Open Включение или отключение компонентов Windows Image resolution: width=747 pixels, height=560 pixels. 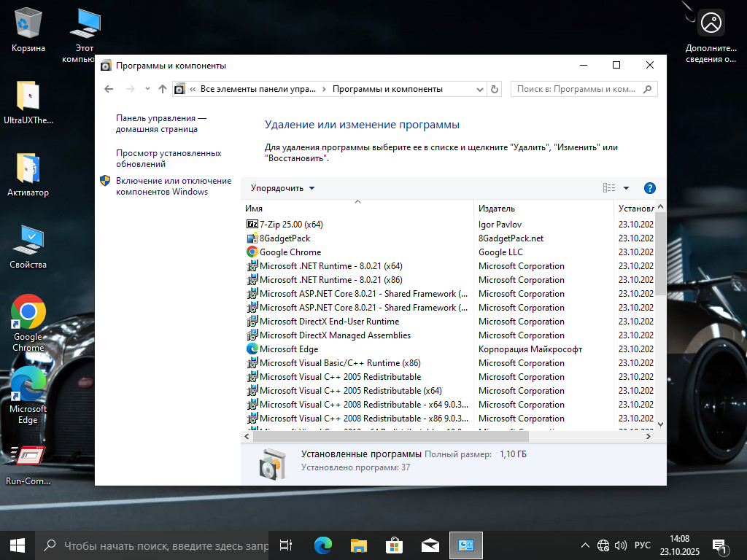pos(173,186)
